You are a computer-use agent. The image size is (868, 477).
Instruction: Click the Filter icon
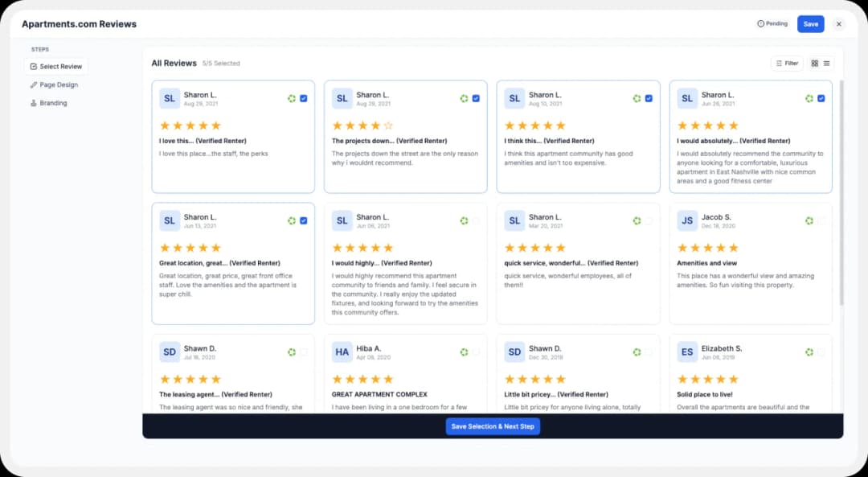[x=779, y=63]
